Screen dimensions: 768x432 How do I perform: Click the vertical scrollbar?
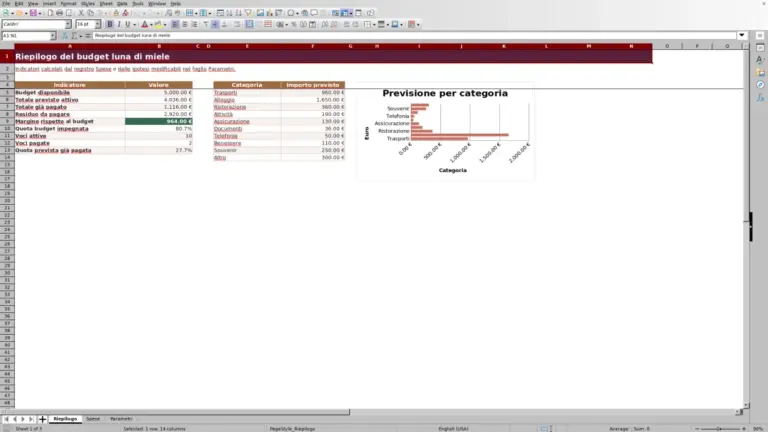[746, 226]
